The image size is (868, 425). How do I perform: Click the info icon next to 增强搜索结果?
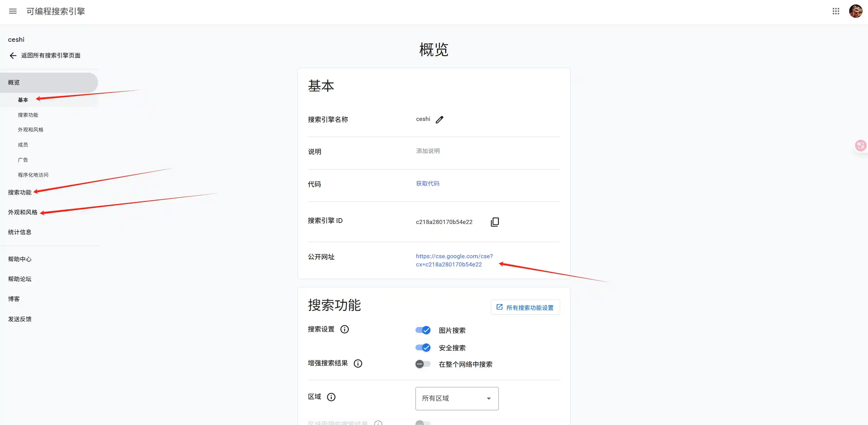[x=358, y=363]
